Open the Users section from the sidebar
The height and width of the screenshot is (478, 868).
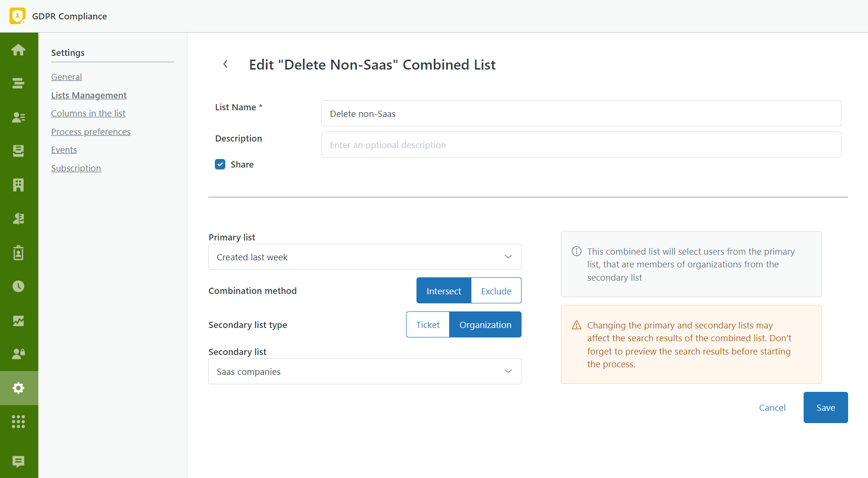(x=18, y=117)
